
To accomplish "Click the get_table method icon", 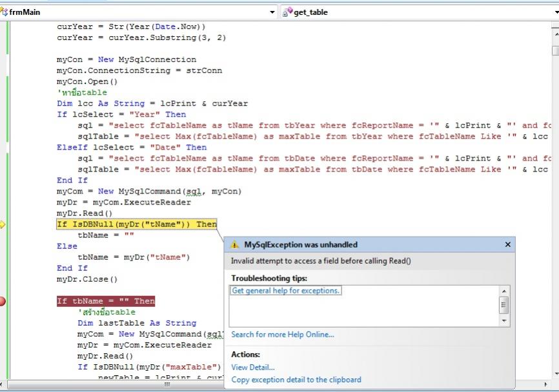I will tap(287, 12).
